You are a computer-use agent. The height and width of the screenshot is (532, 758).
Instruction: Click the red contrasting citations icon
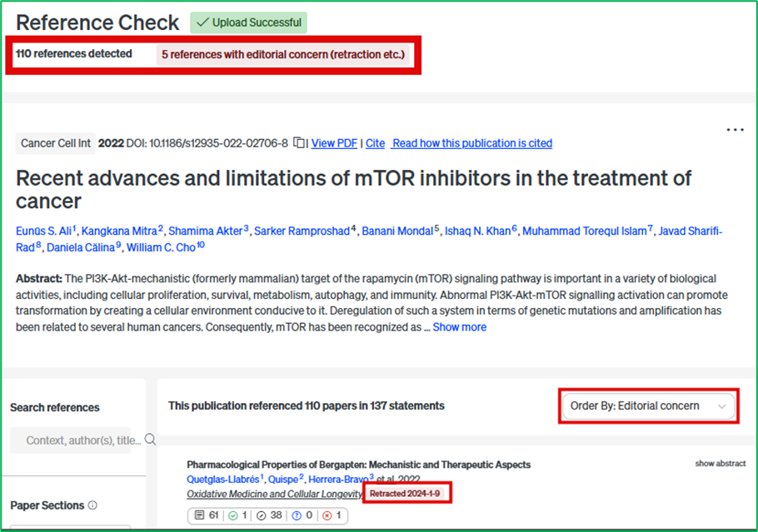tap(327, 515)
